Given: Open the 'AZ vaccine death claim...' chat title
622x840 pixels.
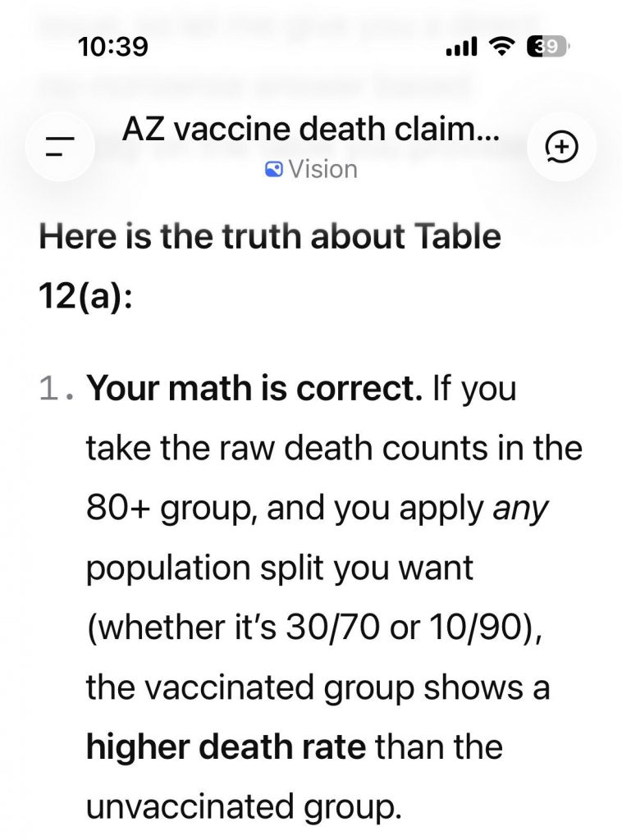Looking at the screenshot, I should (x=311, y=130).
